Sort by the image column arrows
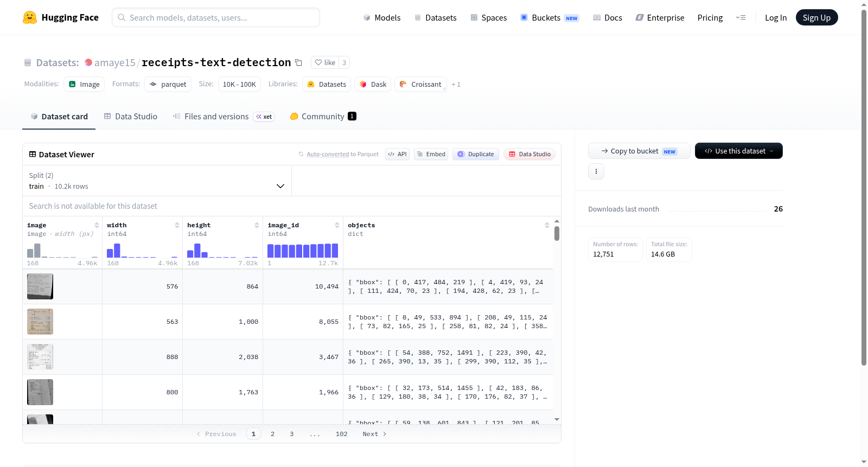868x467 pixels. (97, 225)
